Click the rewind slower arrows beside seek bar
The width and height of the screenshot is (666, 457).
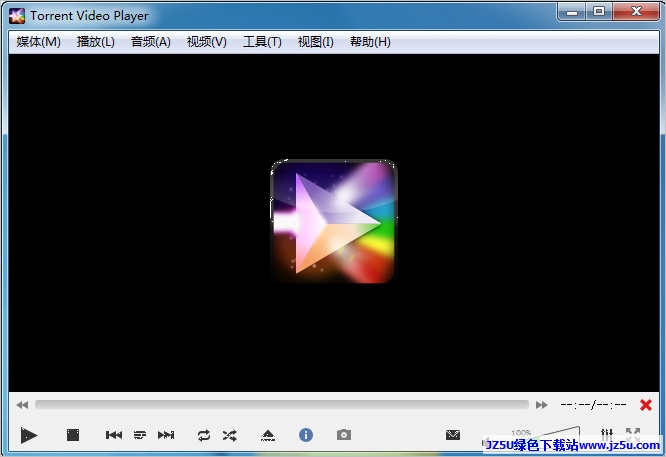pos(22,405)
